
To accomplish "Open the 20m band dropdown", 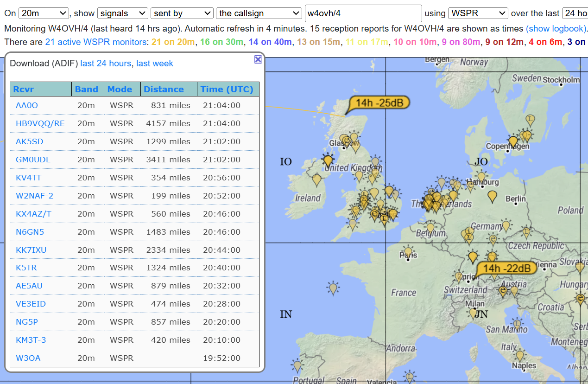I will coord(44,13).
